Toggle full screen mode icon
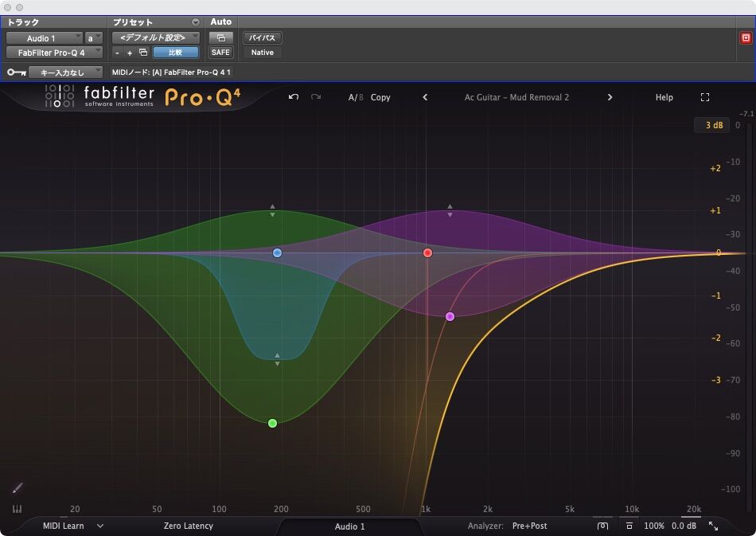Screen dimensions: 756x536 coord(705,97)
